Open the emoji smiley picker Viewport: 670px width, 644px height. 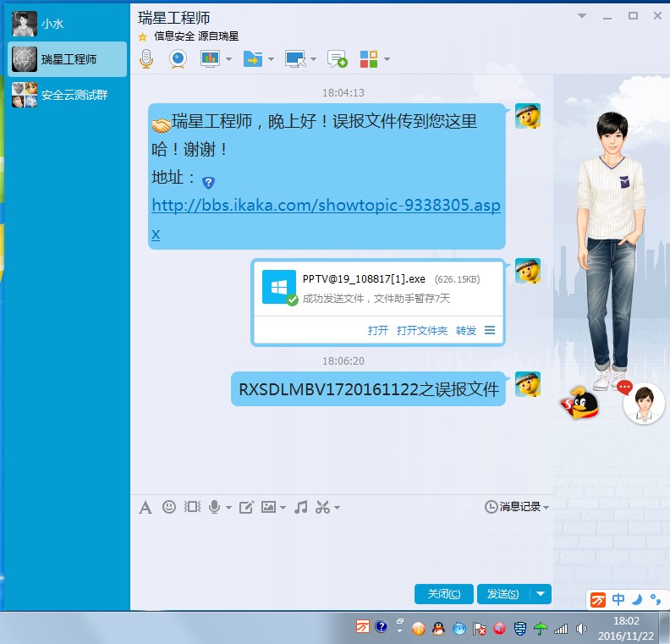[x=169, y=507]
